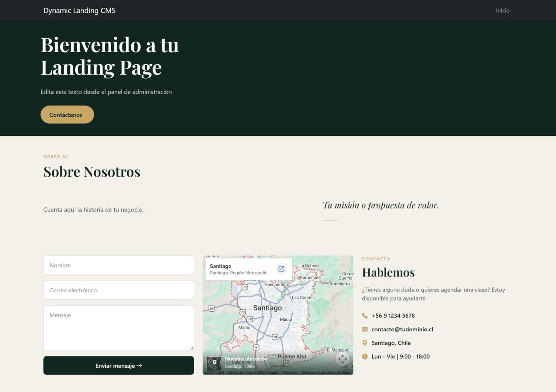Click the phone number +56 9 1234 5678
This screenshot has height=392, width=556.
click(x=393, y=316)
